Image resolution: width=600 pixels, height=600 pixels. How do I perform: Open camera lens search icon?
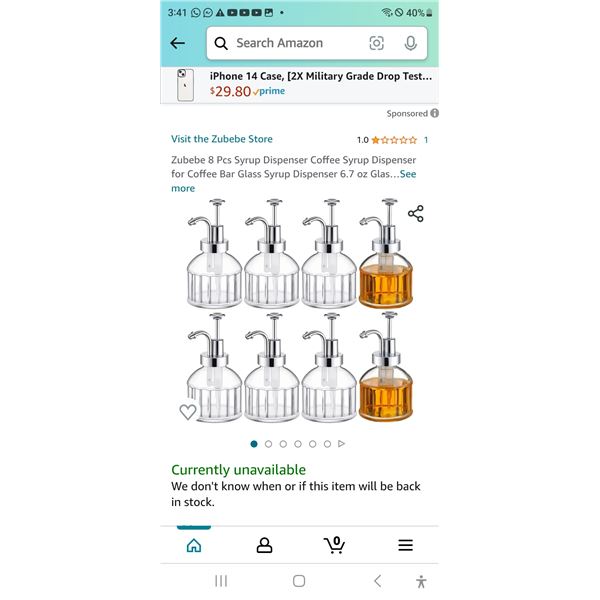[376, 43]
